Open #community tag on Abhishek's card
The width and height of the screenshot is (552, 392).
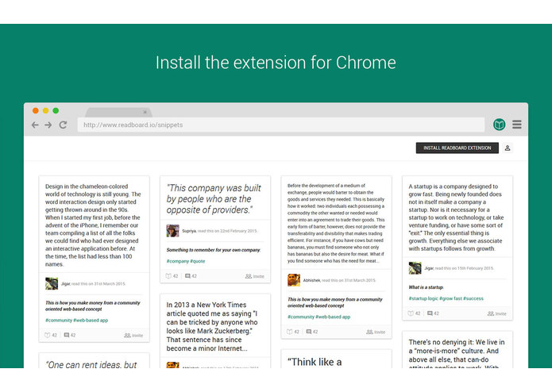[301, 317]
